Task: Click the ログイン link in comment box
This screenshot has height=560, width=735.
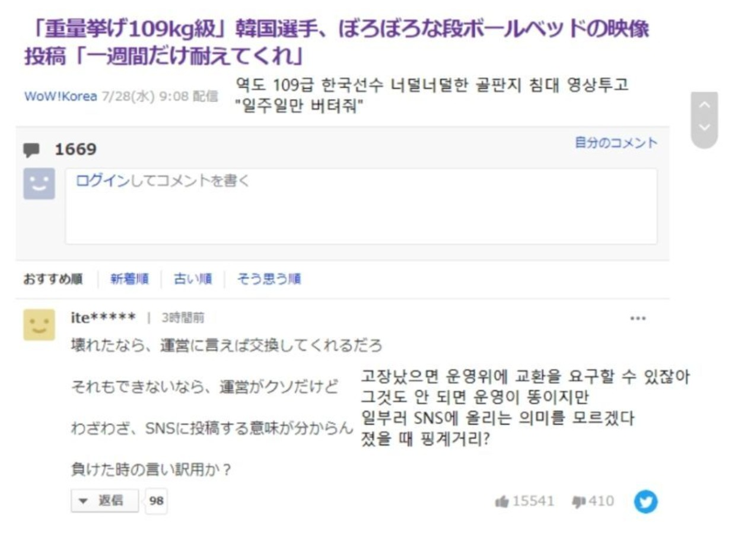Action: coord(102,182)
